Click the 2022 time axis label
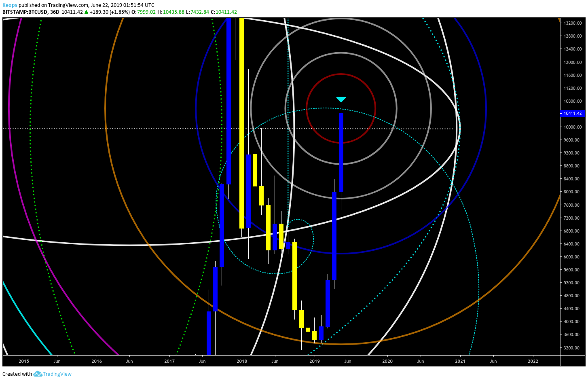 point(533,361)
